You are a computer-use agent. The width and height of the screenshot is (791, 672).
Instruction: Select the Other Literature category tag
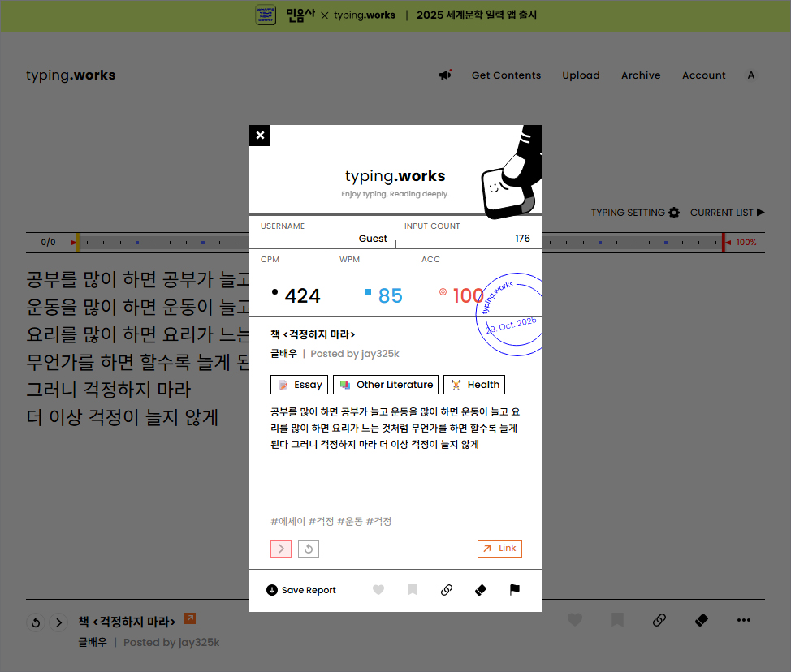point(386,385)
